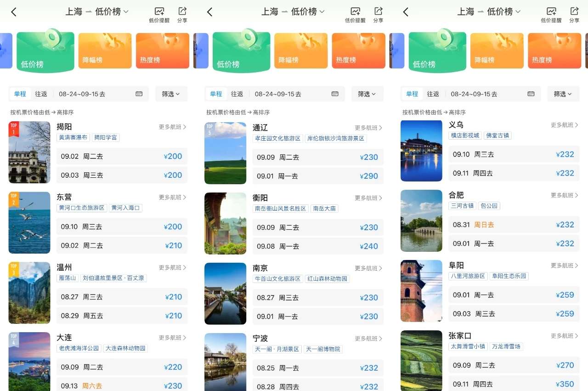The width and height of the screenshot is (588, 391).
Task: Select 单程 on the screen listing 通辽
Action: (x=216, y=94)
